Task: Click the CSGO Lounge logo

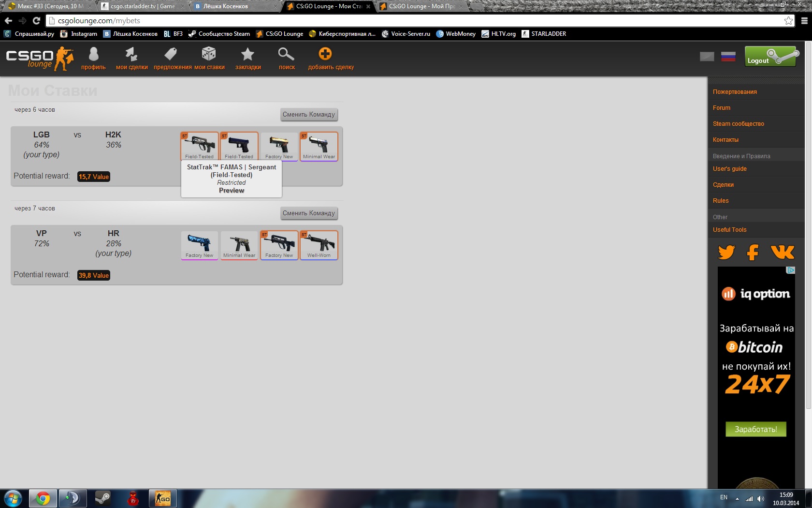Action: [x=39, y=59]
